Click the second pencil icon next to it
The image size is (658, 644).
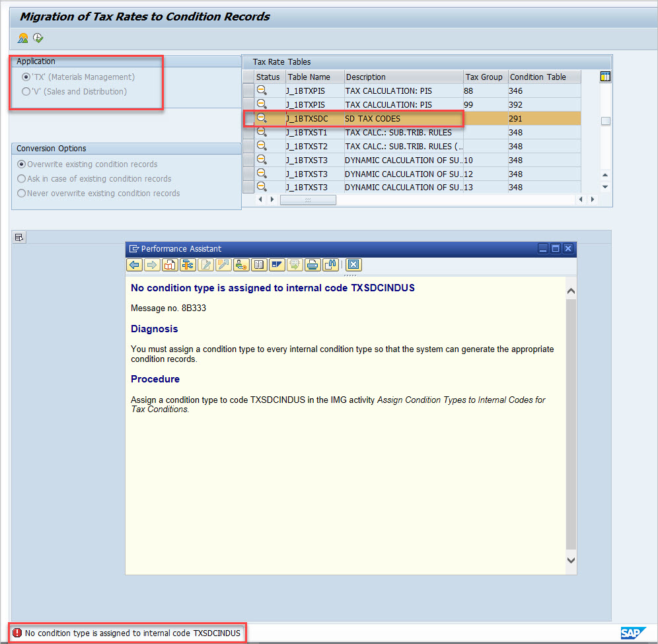[x=223, y=265]
